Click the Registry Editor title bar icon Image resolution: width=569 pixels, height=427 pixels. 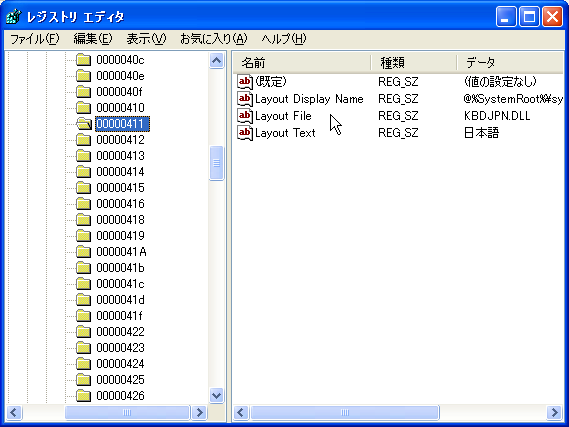14,17
